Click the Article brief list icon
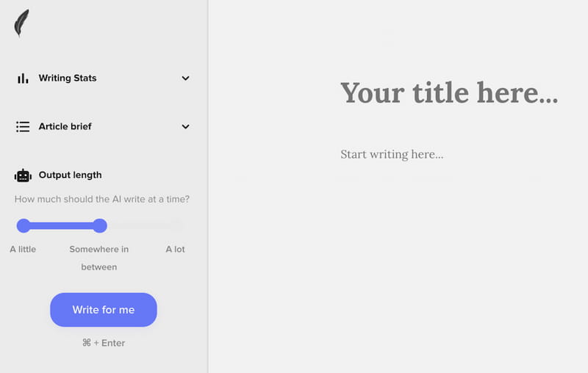 click(x=23, y=126)
